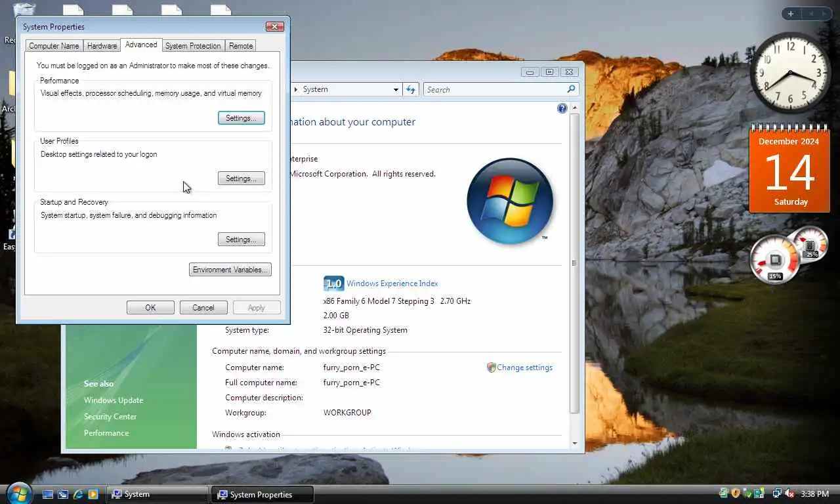The height and width of the screenshot is (504, 840).
Task: Click the Change settings link
Action: pos(524,367)
